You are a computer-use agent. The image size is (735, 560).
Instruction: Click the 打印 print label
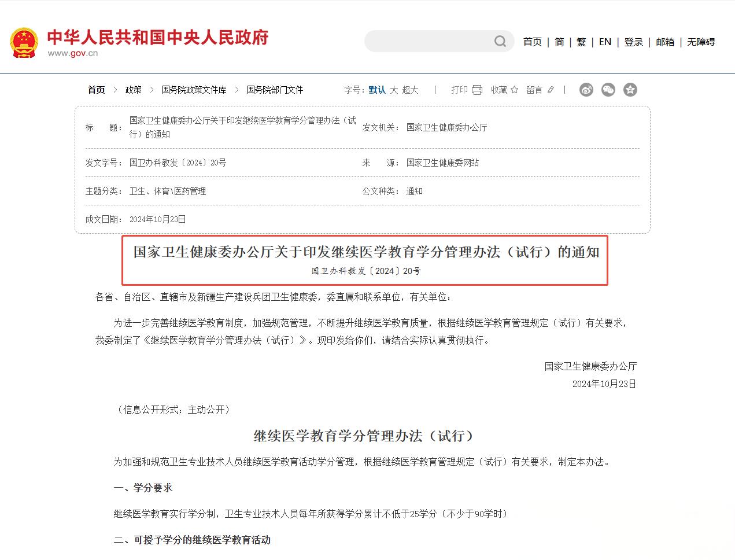tap(459, 90)
